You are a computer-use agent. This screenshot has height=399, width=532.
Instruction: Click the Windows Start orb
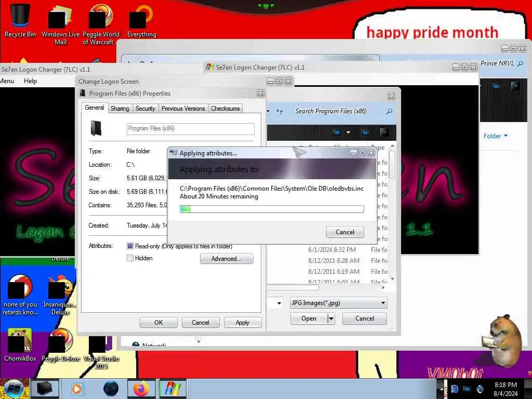pos(14,389)
